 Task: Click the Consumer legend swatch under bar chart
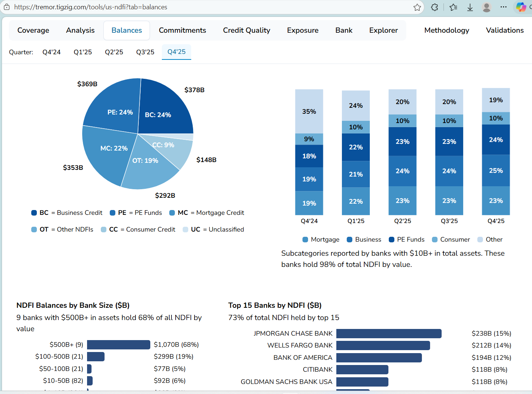[435, 239]
